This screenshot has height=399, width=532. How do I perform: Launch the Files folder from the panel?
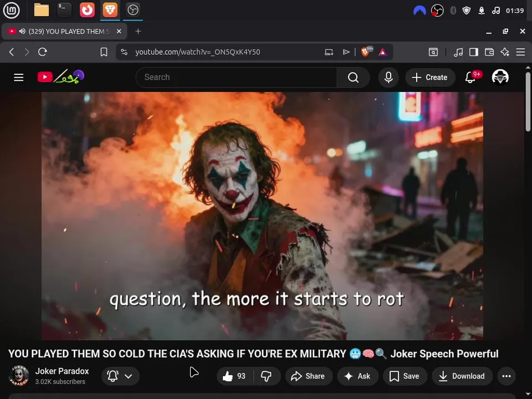pos(42,10)
